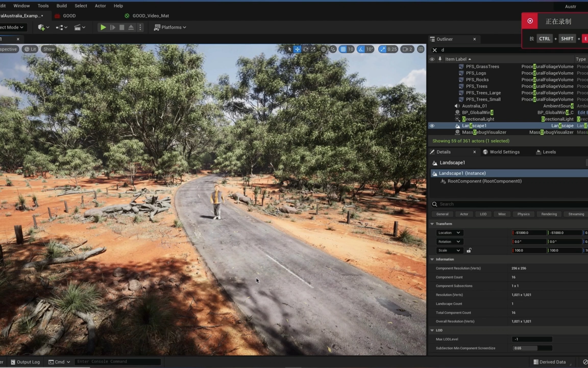The height and width of the screenshot is (368, 588).
Task: Collapse the Transform section
Action: (432, 224)
